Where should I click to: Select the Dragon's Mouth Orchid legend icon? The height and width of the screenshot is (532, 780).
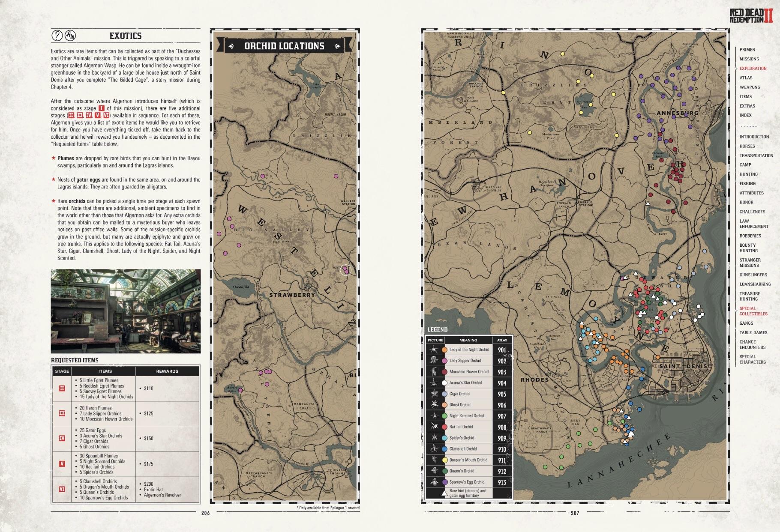(435, 460)
